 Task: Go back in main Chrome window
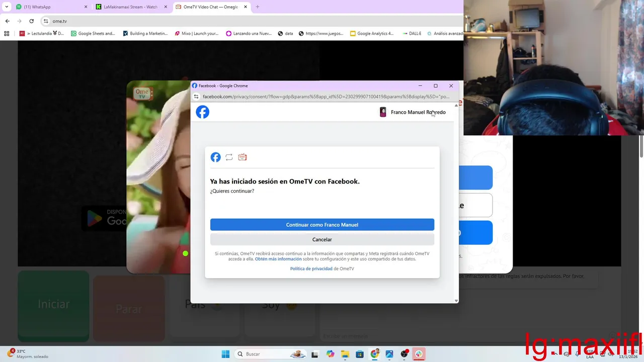click(x=8, y=21)
